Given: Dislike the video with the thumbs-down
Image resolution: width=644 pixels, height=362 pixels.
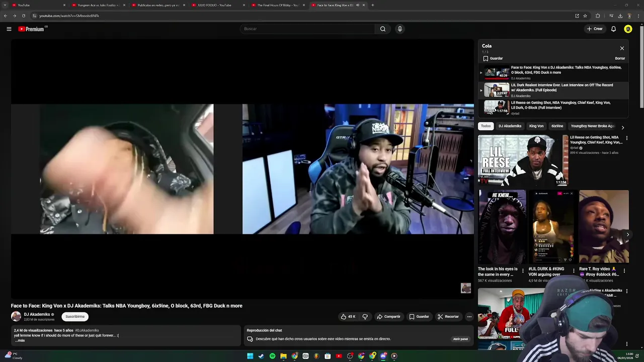Looking at the screenshot, I should pos(365,317).
